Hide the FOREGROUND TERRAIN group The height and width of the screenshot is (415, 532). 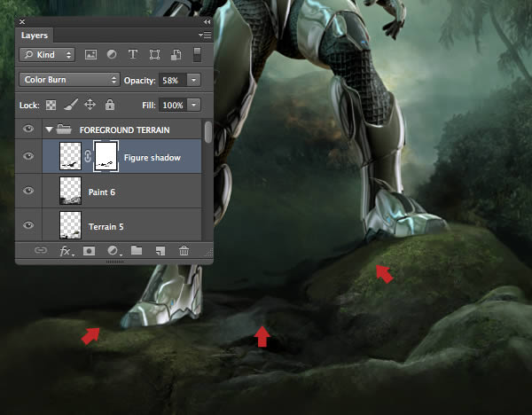[28, 129]
